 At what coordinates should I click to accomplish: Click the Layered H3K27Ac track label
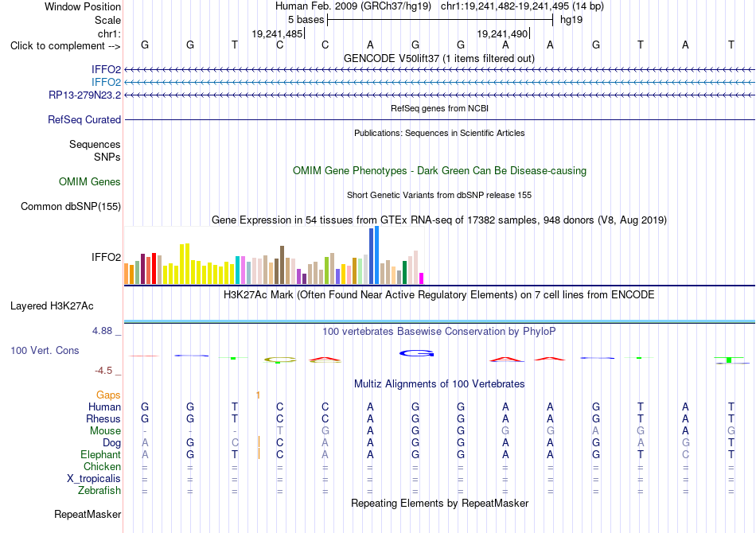[x=52, y=306]
